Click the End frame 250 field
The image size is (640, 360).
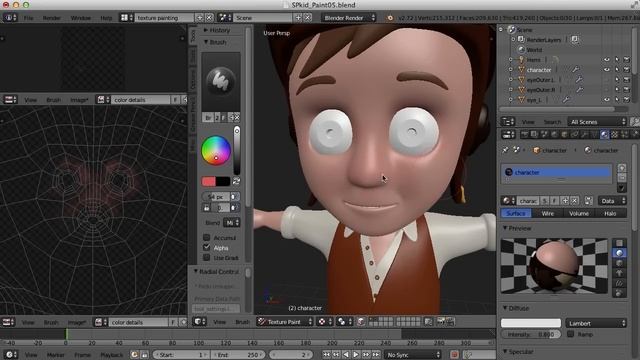[x=238, y=355]
